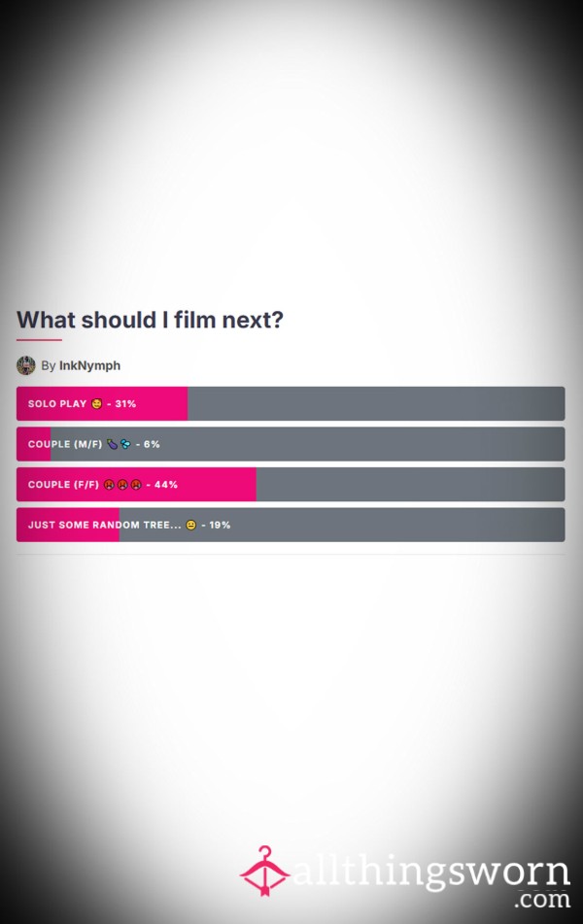Click the .com text in the watermark
This screenshot has width=583, height=924.
tap(542, 900)
